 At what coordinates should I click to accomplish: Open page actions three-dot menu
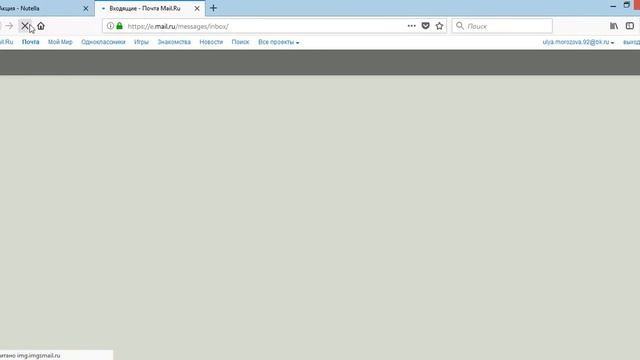(x=411, y=26)
